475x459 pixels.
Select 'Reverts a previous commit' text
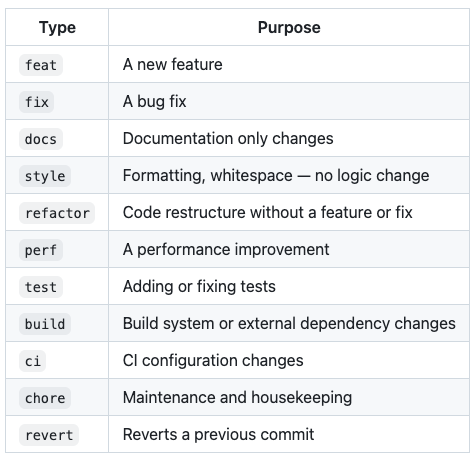pyautogui.click(x=218, y=434)
